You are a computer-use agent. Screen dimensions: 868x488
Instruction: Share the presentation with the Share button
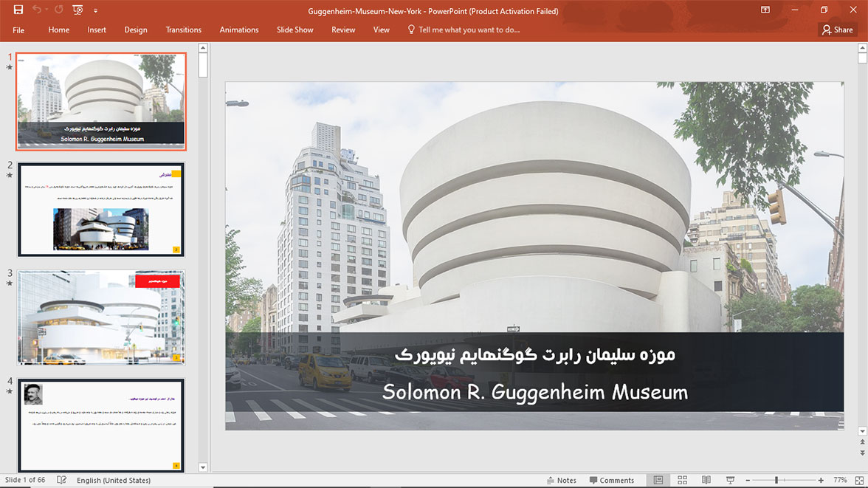coord(838,30)
